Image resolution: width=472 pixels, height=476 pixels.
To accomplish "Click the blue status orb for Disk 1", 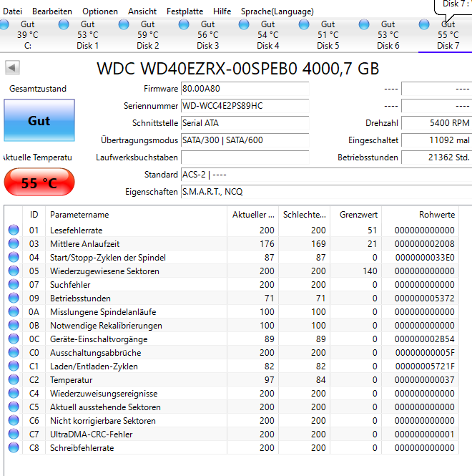I will pos(64,24).
